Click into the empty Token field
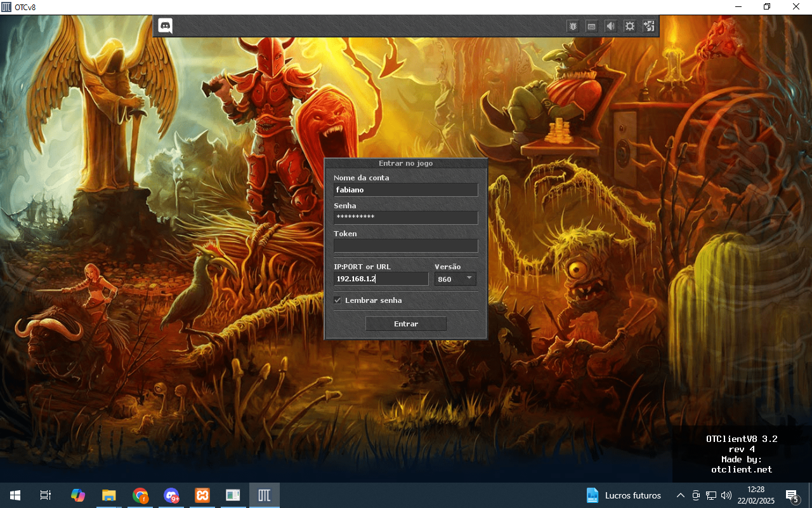The image size is (812, 508). pos(406,246)
